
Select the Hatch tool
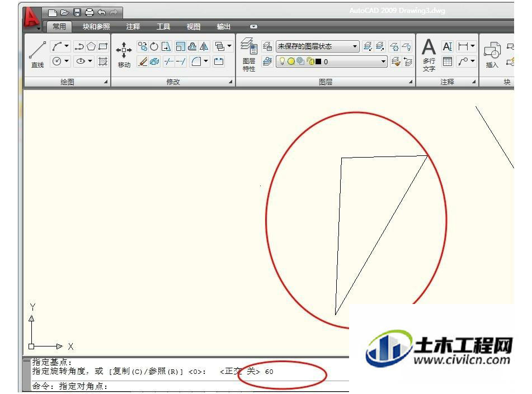103,61
